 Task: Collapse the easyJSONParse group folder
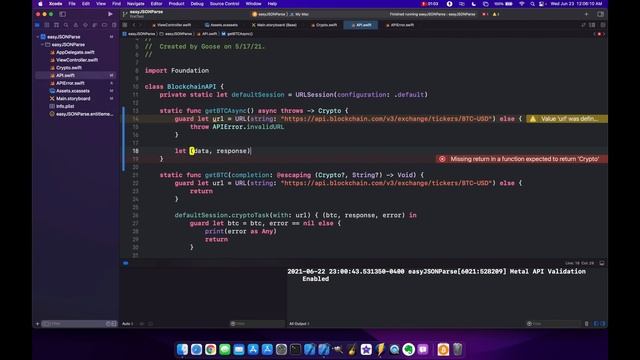(x=43, y=44)
